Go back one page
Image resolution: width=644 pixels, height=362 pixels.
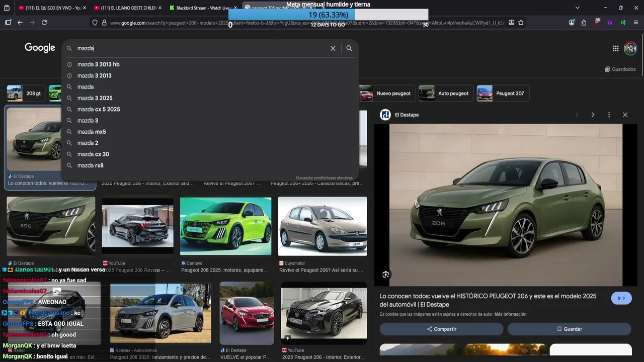coord(20,23)
